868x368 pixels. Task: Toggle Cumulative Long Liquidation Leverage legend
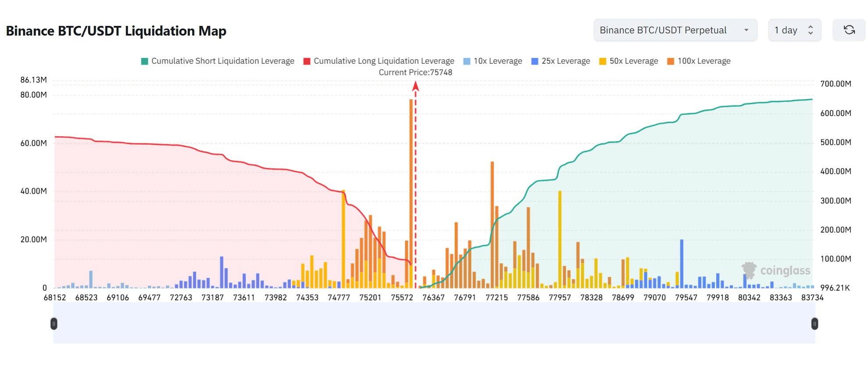pyautogui.click(x=379, y=61)
